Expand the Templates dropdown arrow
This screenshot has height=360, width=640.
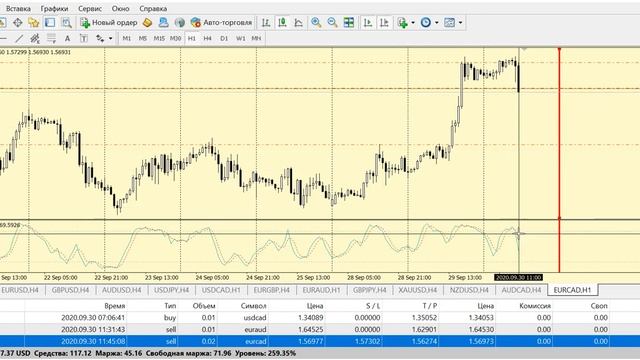(460, 23)
